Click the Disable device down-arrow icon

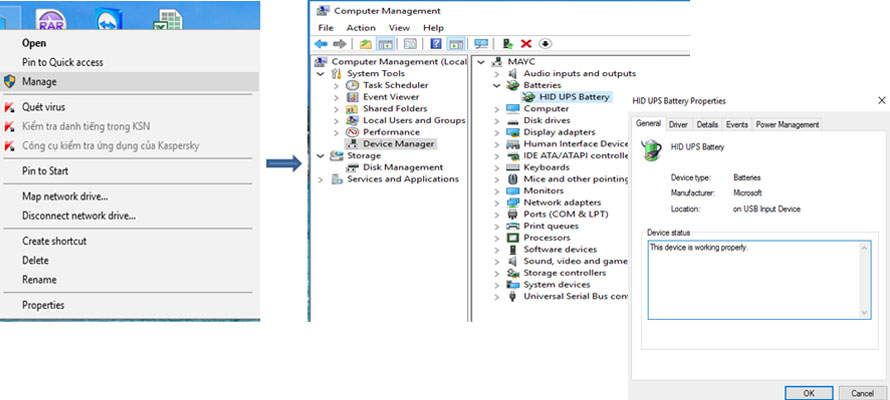545,44
